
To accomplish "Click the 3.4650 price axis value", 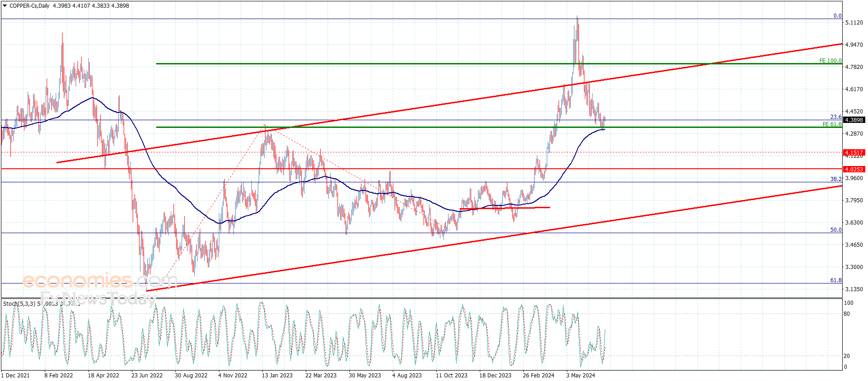I will 854,245.
